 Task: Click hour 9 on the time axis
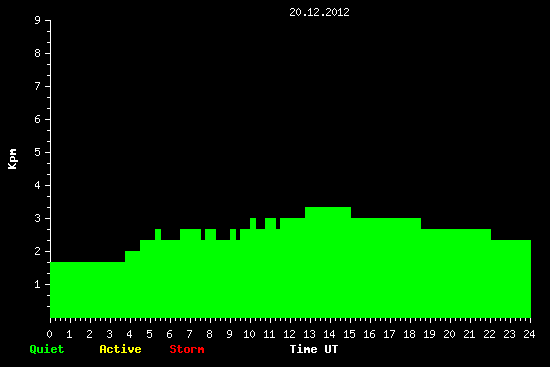229,334
